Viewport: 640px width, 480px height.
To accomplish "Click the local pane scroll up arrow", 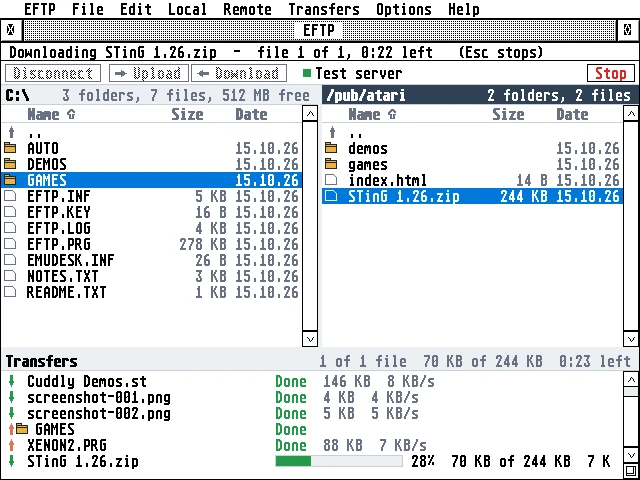I will (x=310, y=113).
